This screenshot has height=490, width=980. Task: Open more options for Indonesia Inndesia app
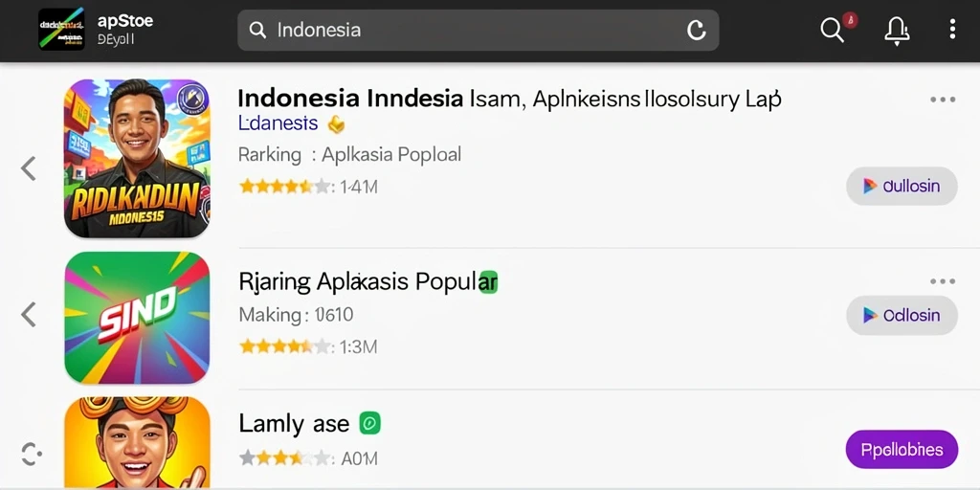point(943,100)
